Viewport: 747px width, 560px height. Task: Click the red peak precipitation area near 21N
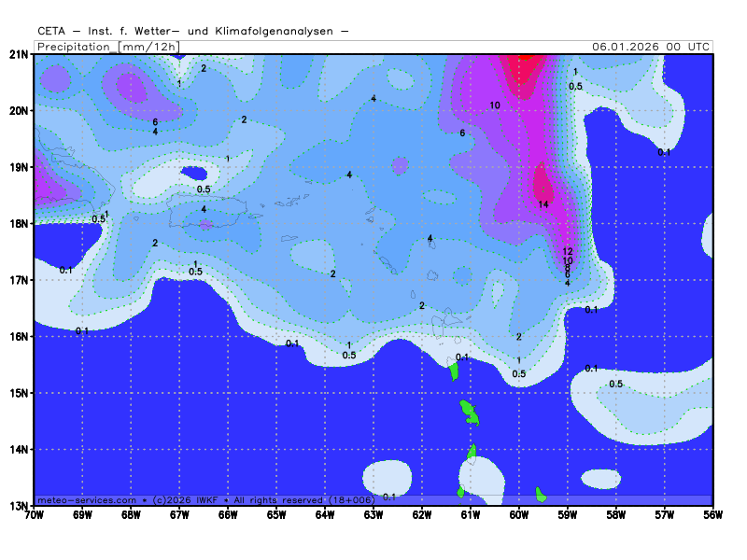[523, 63]
